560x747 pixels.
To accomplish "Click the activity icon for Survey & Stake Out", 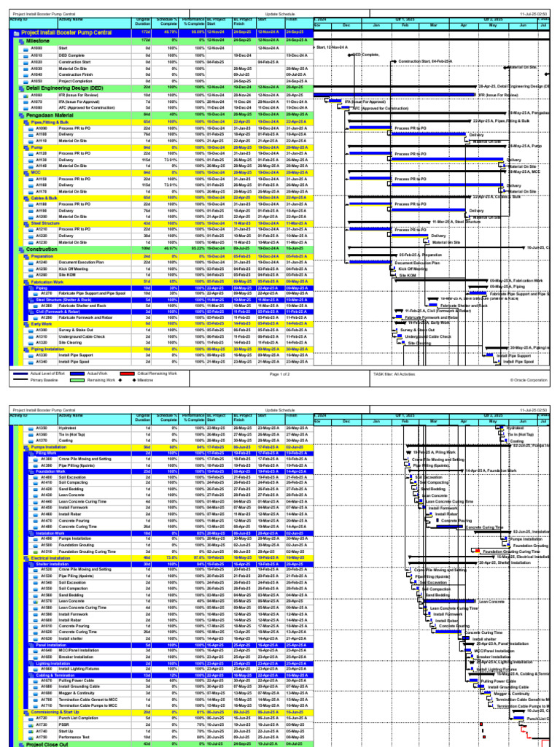I will tap(31, 330).
